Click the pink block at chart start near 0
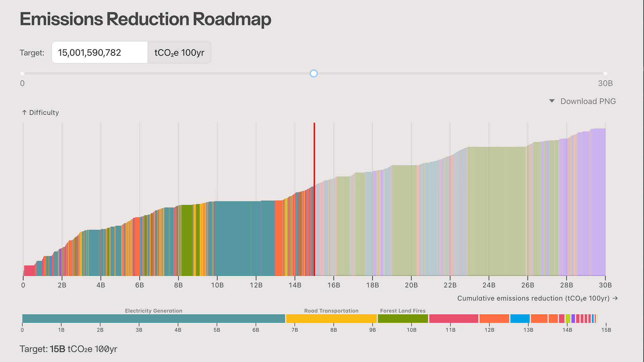644x362 pixels. pos(30,270)
